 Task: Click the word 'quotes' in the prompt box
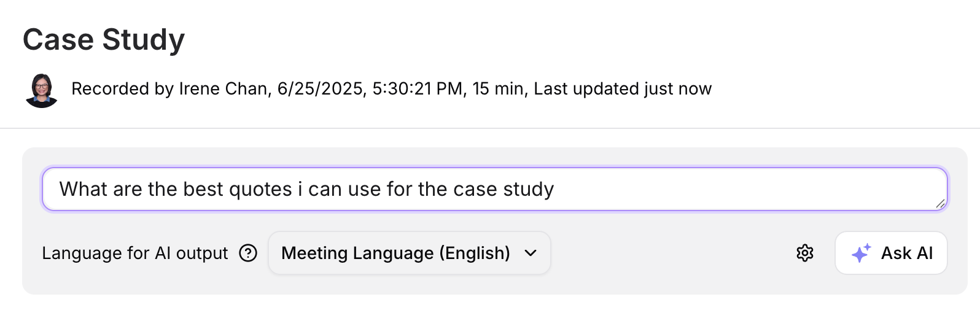click(x=260, y=189)
